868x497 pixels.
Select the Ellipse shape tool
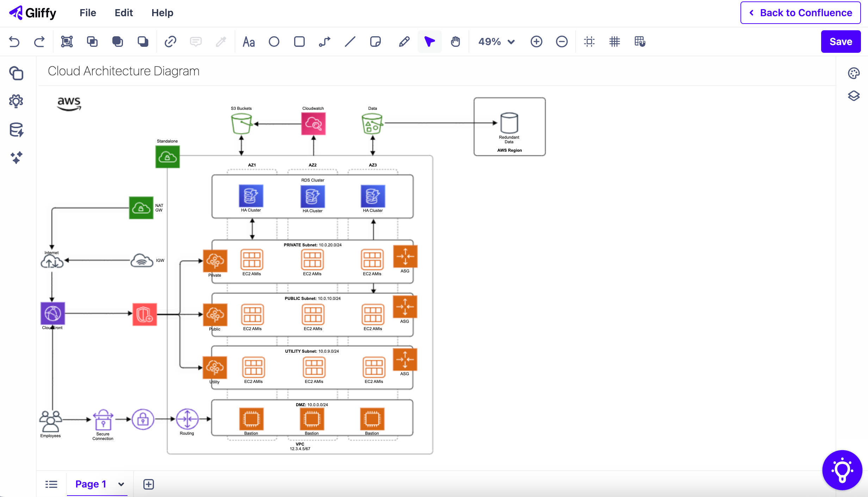point(274,42)
